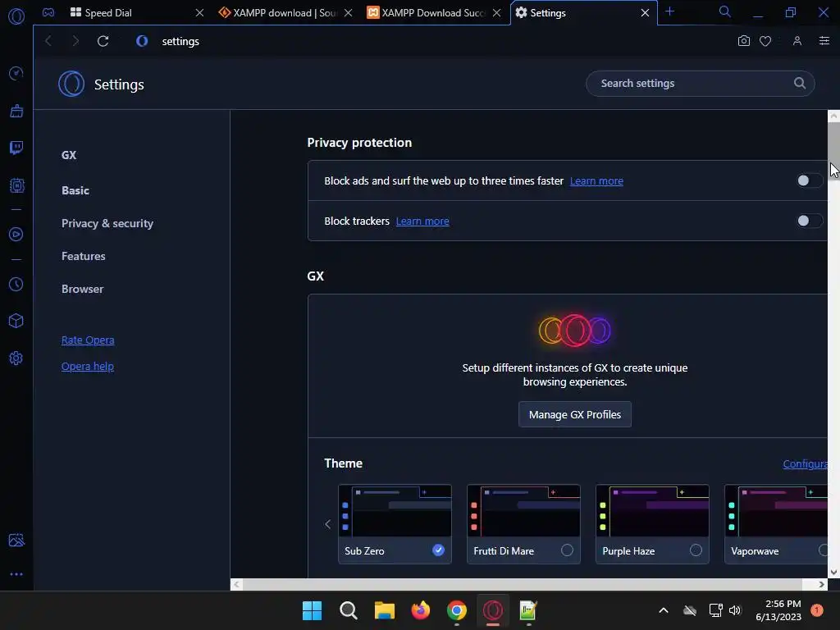Open the Opera help link

[88, 367]
